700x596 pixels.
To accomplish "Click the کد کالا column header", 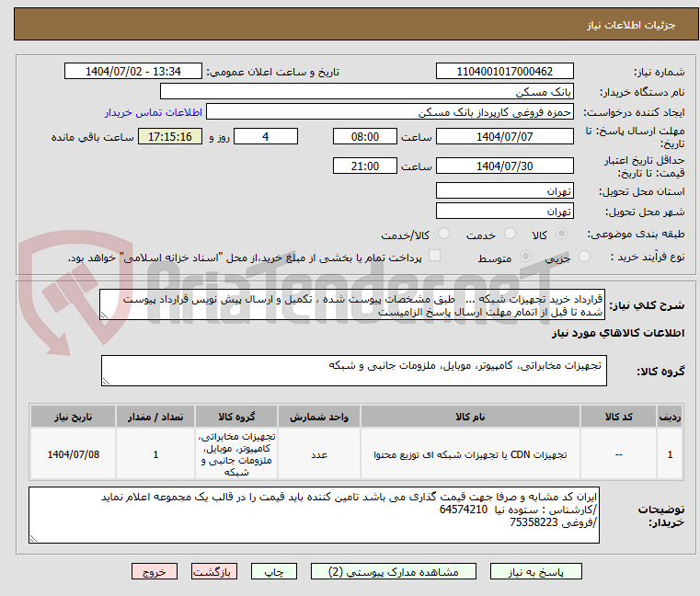I will click(618, 417).
